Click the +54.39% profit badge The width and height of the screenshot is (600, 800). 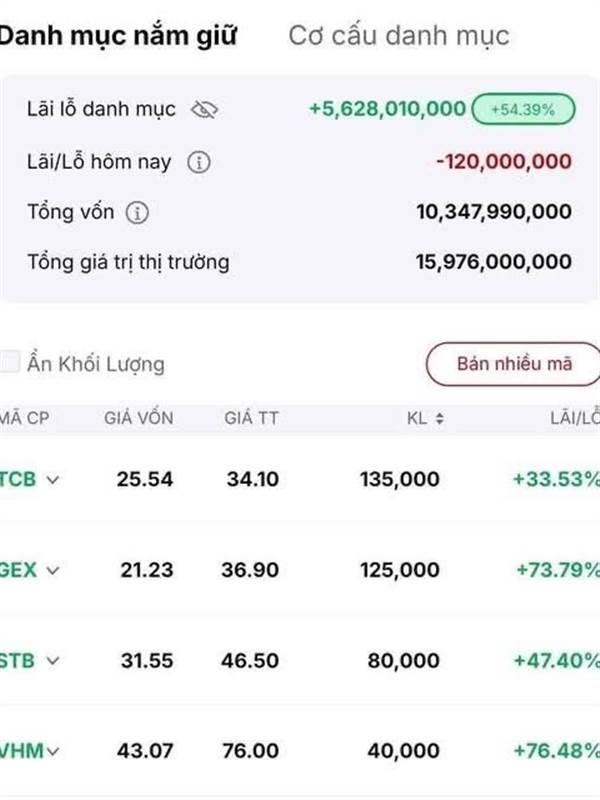click(x=524, y=108)
